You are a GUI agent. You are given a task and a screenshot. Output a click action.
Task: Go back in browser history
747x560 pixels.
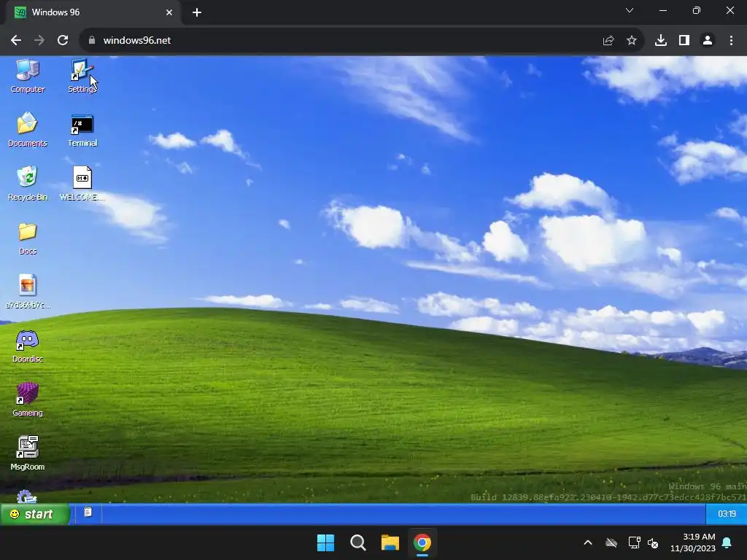tap(16, 41)
